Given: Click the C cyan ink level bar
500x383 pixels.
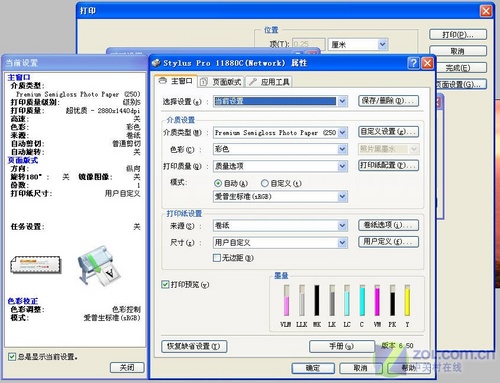Looking at the screenshot, I should click(362, 300).
